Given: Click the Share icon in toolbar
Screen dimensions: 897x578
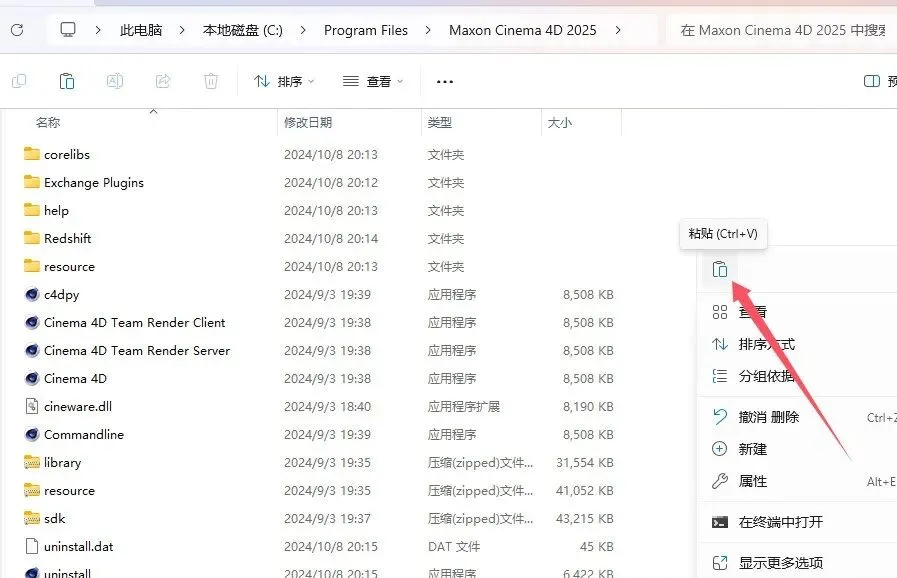Looking at the screenshot, I should (x=163, y=81).
